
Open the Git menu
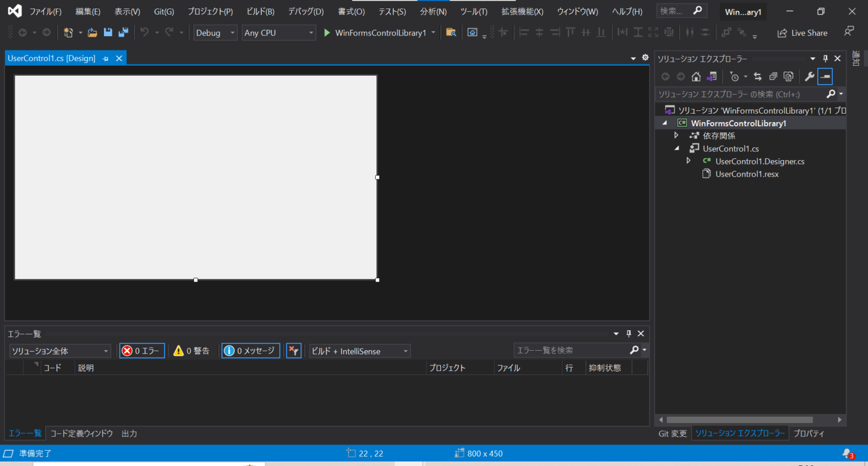click(x=164, y=11)
